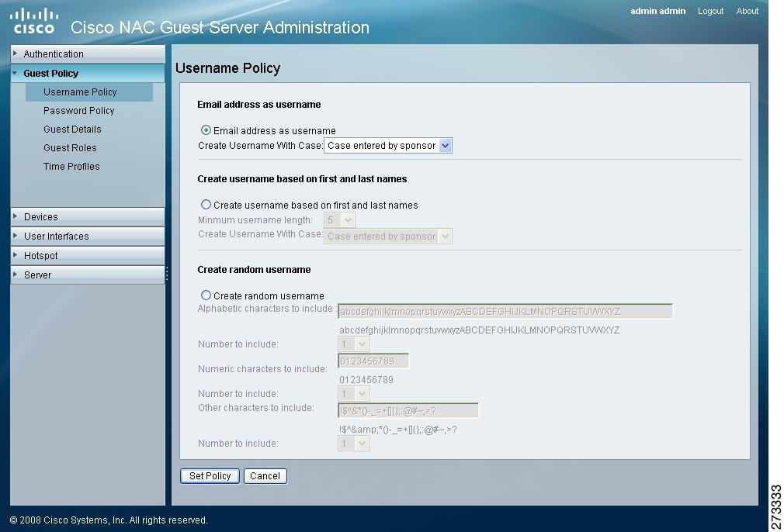Click copyright 2008 Cisco Systems text

109,520
